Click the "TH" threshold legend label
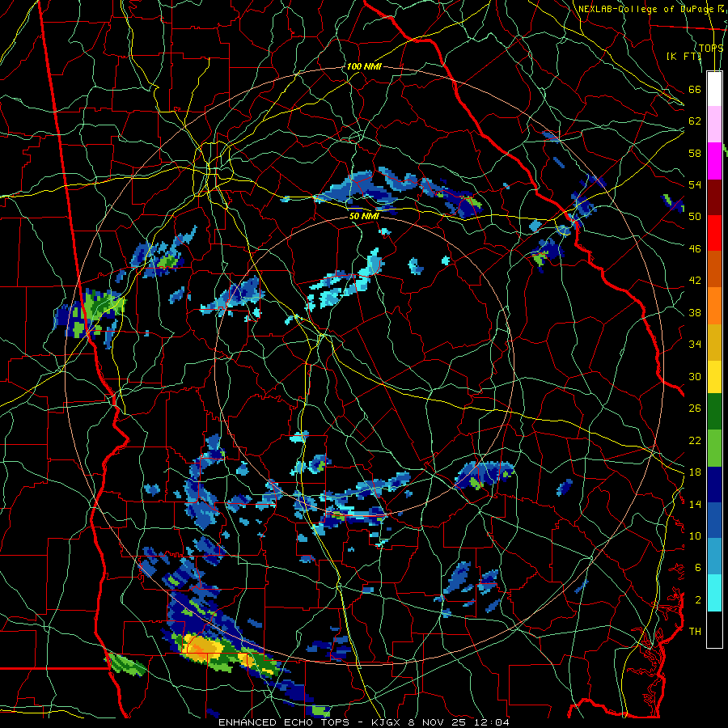728x728 pixels. (x=695, y=632)
